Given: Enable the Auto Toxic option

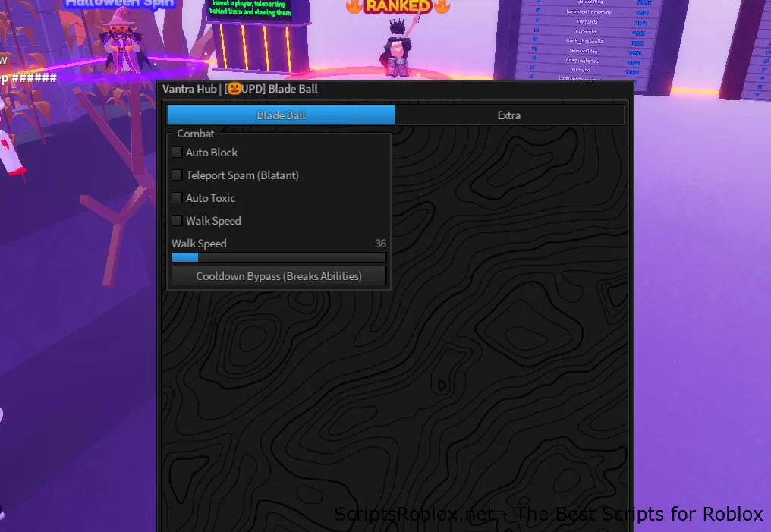Looking at the screenshot, I should tap(177, 197).
